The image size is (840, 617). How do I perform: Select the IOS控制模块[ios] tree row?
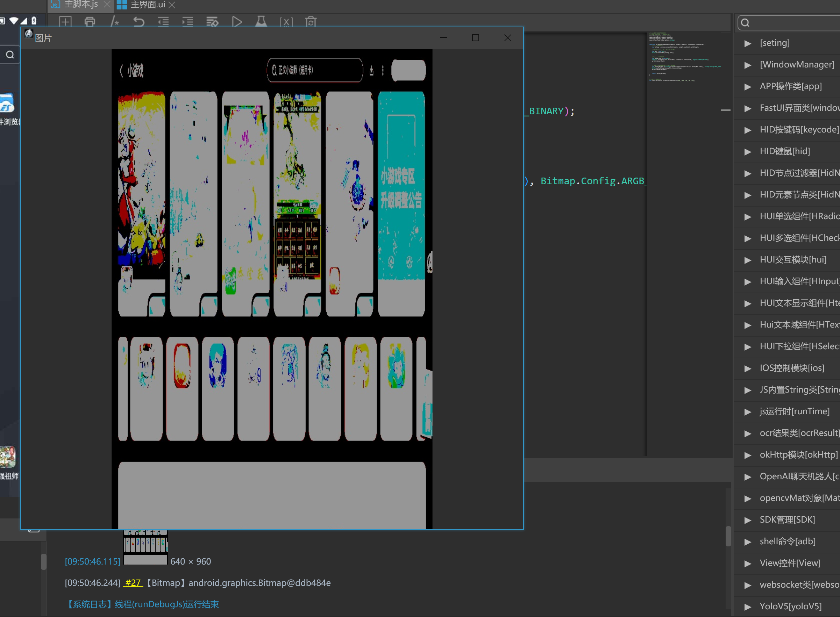[787, 368]
